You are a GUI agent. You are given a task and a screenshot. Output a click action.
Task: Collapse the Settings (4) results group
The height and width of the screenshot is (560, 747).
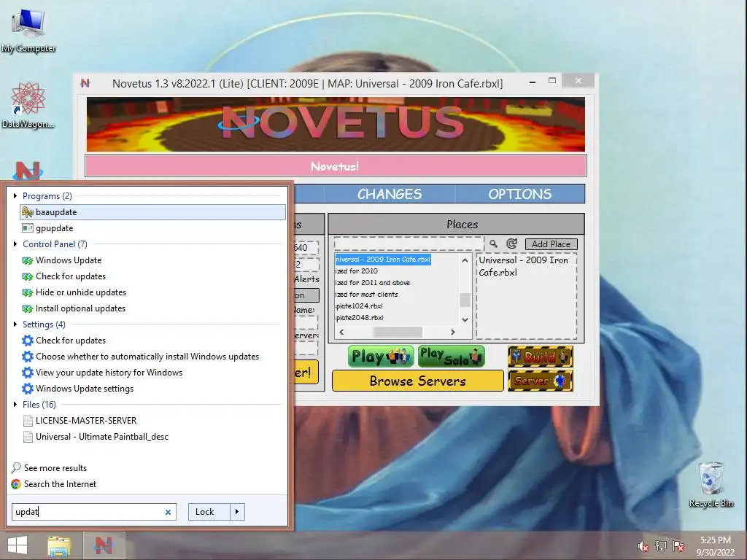coord(15,324)
